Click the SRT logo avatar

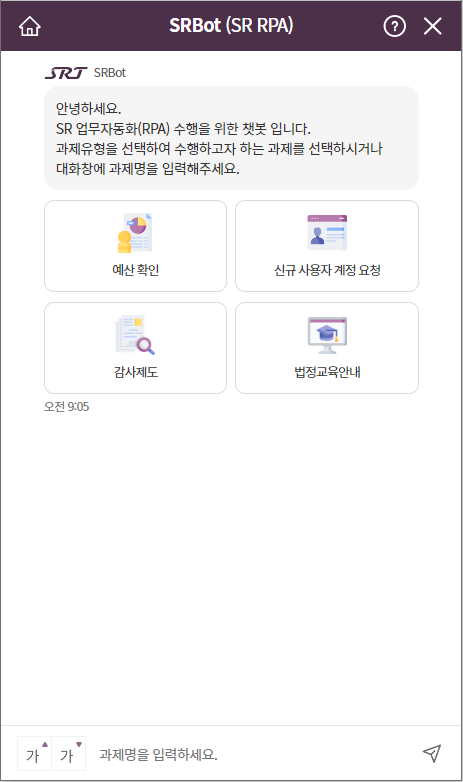(66, 73)
